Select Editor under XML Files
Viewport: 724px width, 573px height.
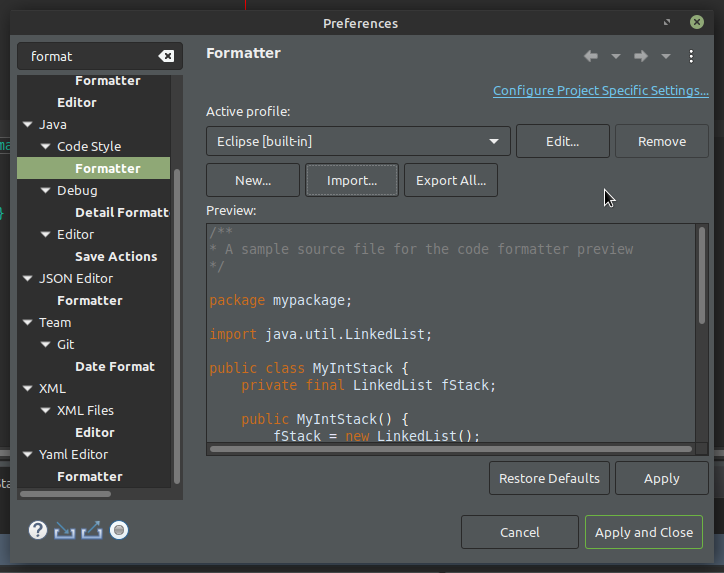click(x=95, y=433)
